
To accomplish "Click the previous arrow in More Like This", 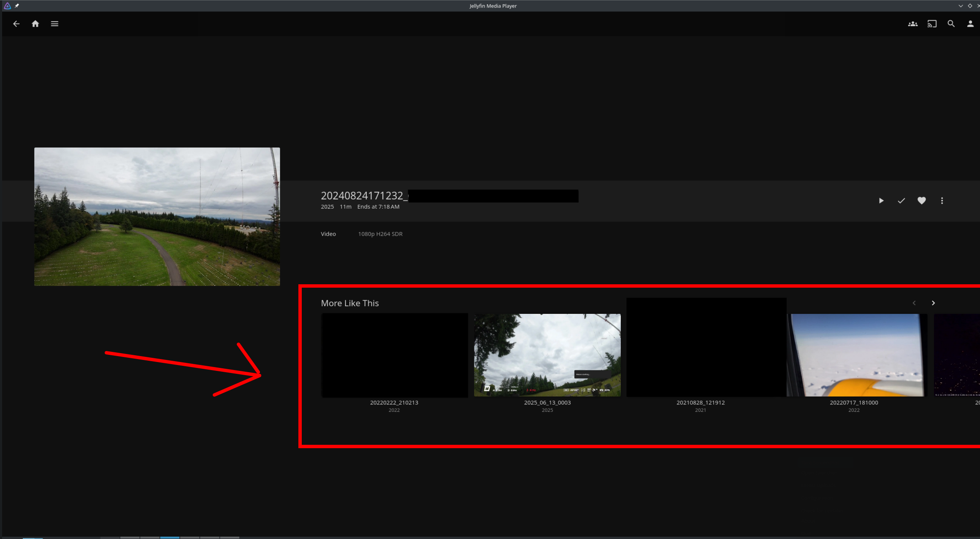I will click(914, 303).
